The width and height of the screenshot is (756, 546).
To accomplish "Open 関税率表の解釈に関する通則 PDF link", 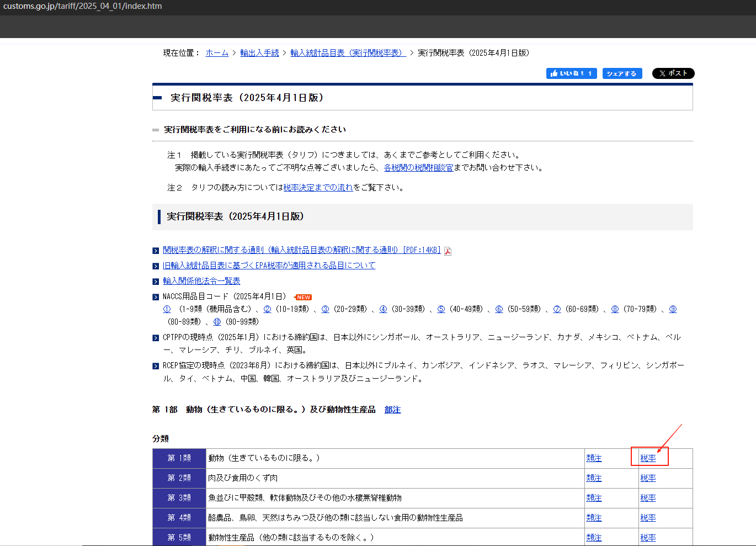I will click(302, 250).
